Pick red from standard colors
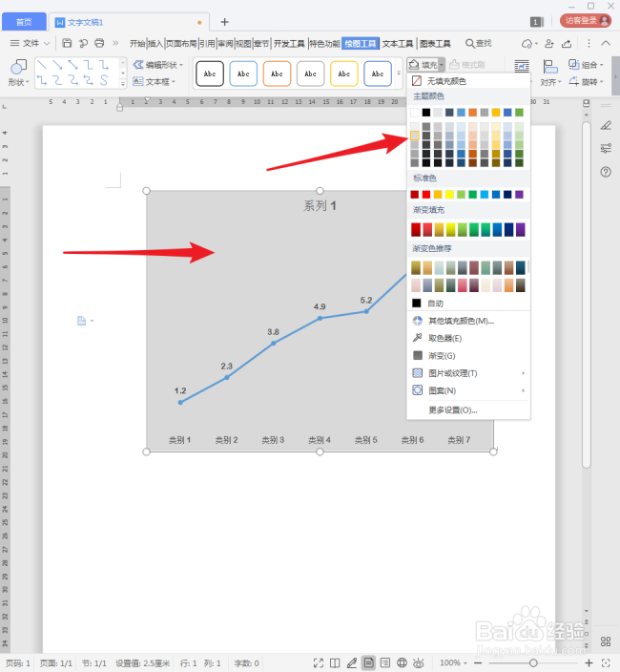This screenshot has height=672, width=620. point(426,195)
